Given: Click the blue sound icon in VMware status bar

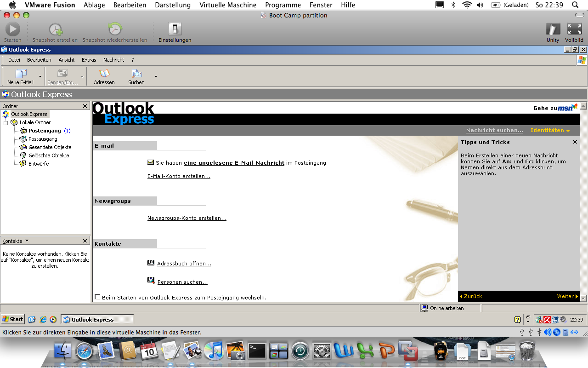Looking at the screenshot, I should [x=548, y=332].
